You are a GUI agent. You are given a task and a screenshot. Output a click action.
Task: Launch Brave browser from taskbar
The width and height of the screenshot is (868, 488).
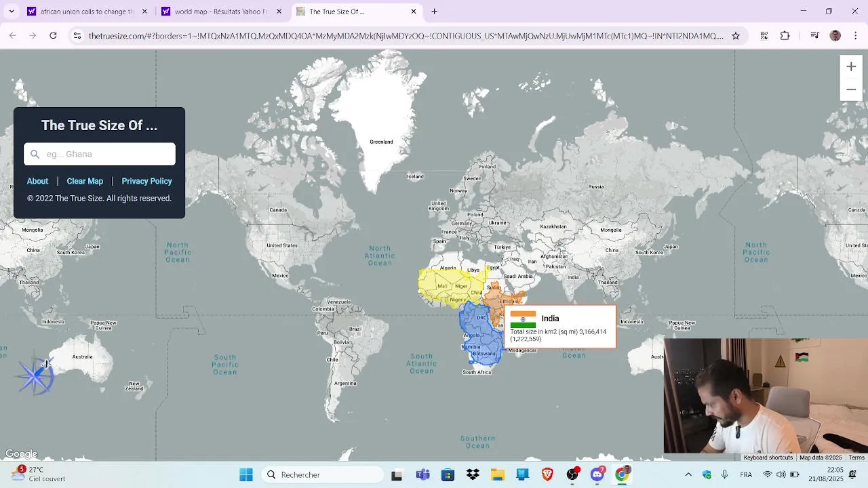(547, 474)
